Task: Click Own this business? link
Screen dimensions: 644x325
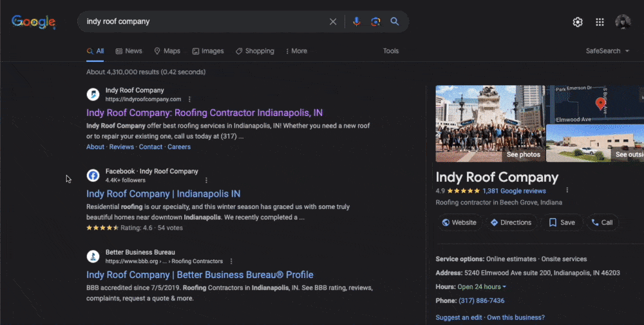Action: coord(516,318)
